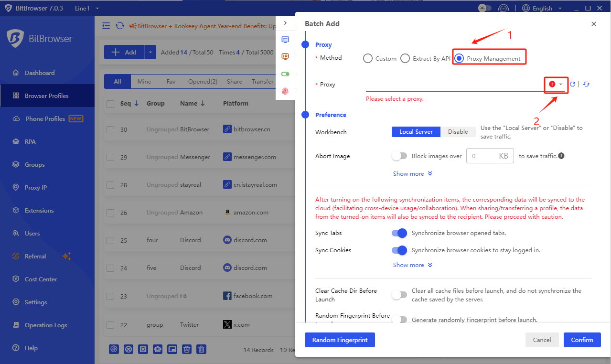Click the Cancel button
The height and width of the screenshot is (364, 611).
542,340
